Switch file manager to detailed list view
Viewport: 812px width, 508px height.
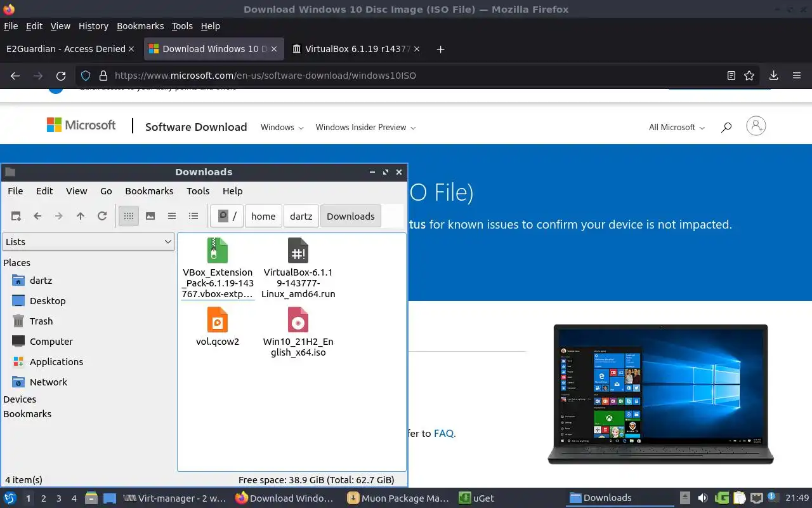pyautogui.click(x=193, y=216)
